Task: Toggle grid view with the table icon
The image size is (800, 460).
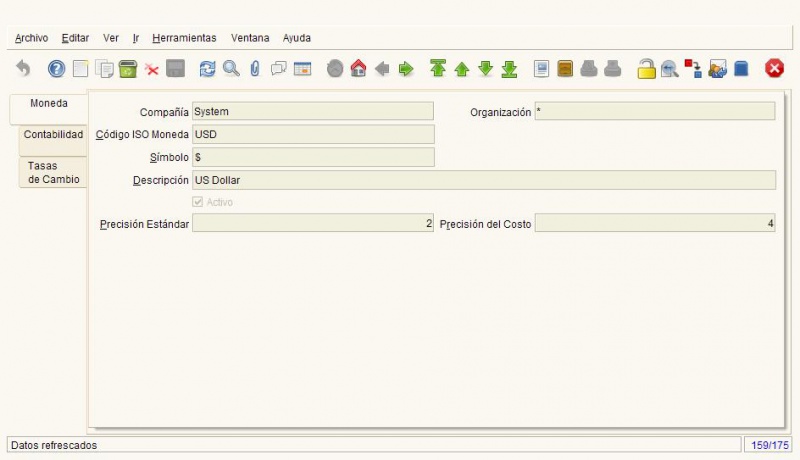Action: (x=303, y=68)
